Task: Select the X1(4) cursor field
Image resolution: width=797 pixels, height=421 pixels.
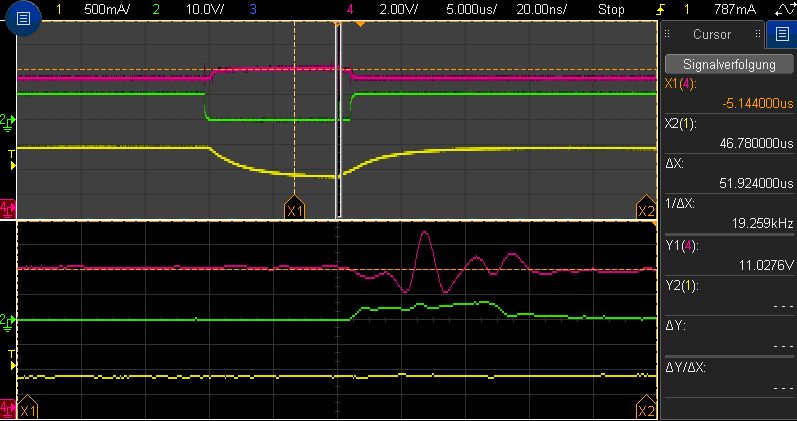Action: coord(729,94)
